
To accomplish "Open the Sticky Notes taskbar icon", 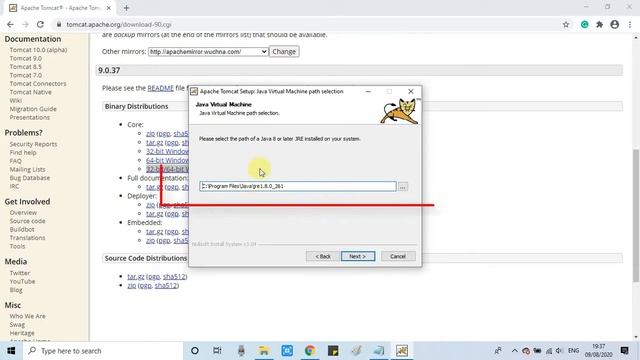I will 333,351.
